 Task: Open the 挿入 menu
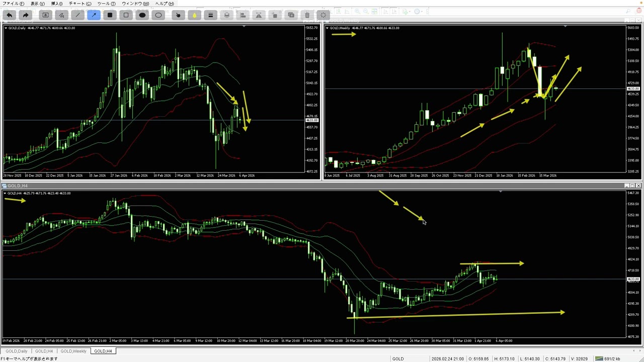tap(56, 4)
